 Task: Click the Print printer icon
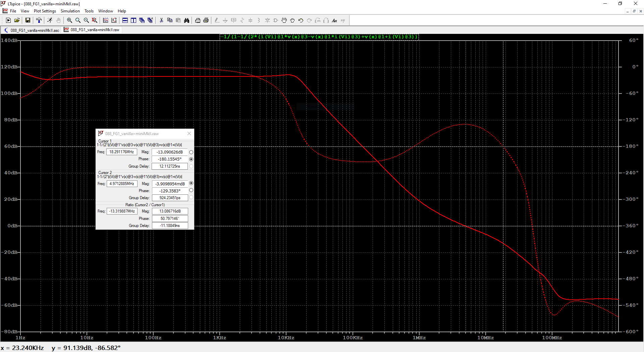206,20
